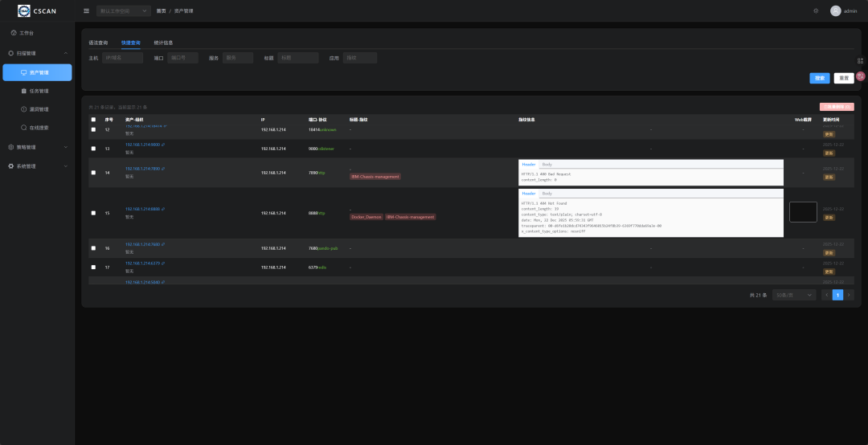Focus the 主机 IP/域名 input field
The image size is (868, 445).
point(122,58)
